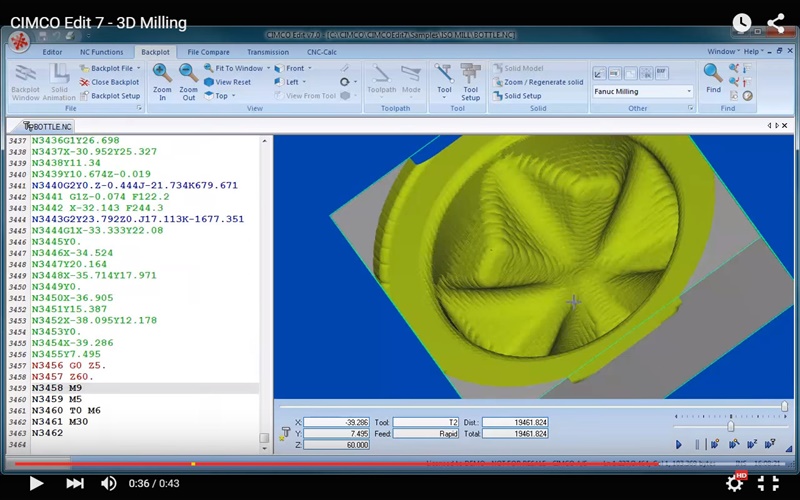
Task: Click the run to next tool change icon
Action: 770,444
